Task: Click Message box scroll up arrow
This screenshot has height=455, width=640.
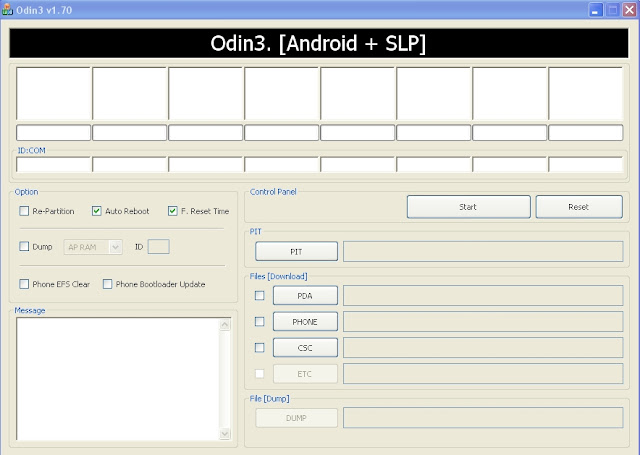Action: click(225, 325)
